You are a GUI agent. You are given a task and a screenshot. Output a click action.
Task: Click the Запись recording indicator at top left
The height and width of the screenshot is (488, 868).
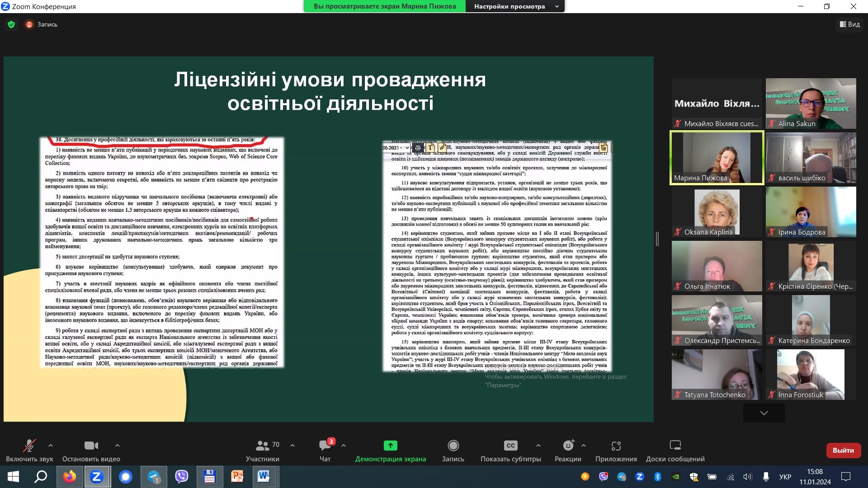tap(42, 24)
